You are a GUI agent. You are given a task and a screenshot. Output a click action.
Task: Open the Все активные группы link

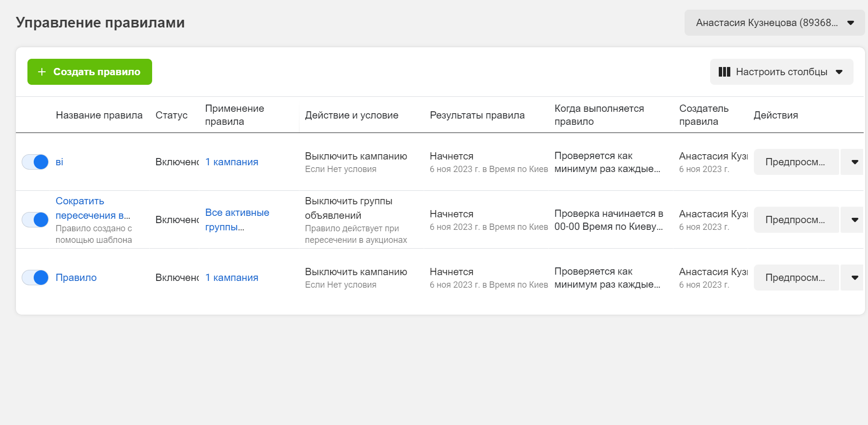pyautogui.click(x=237, y=220)
